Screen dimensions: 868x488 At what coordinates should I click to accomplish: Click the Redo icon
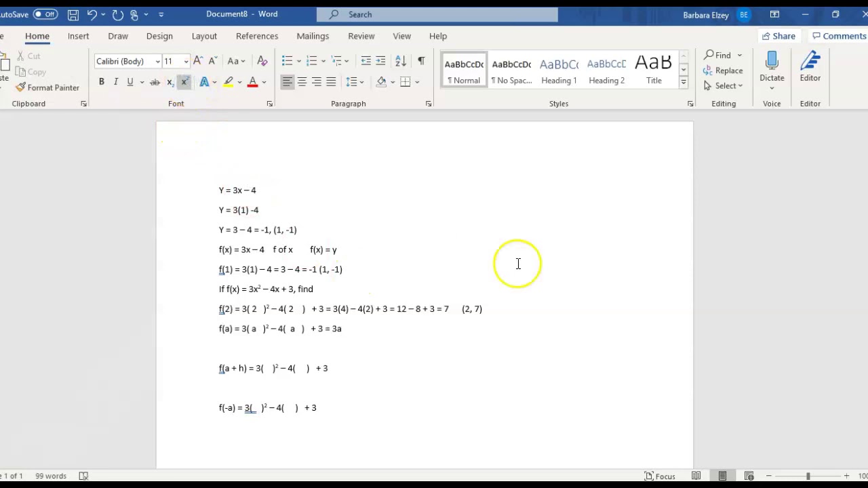[x=117, y=14]
